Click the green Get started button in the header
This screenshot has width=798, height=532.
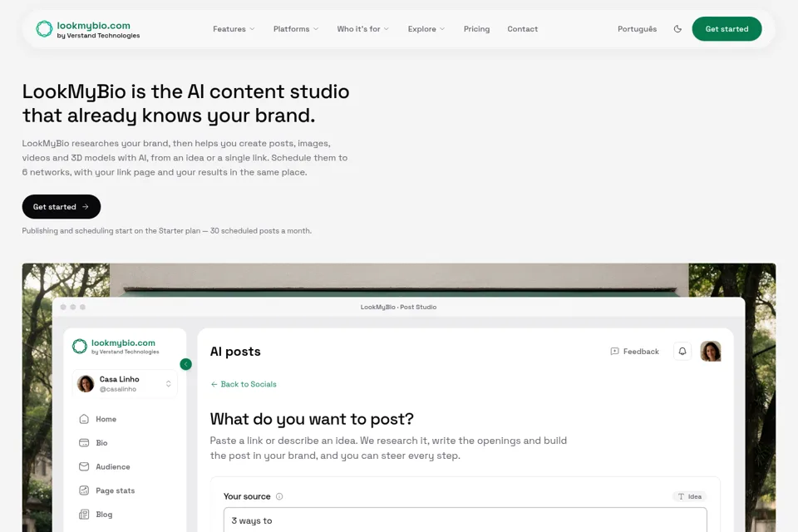727,29
